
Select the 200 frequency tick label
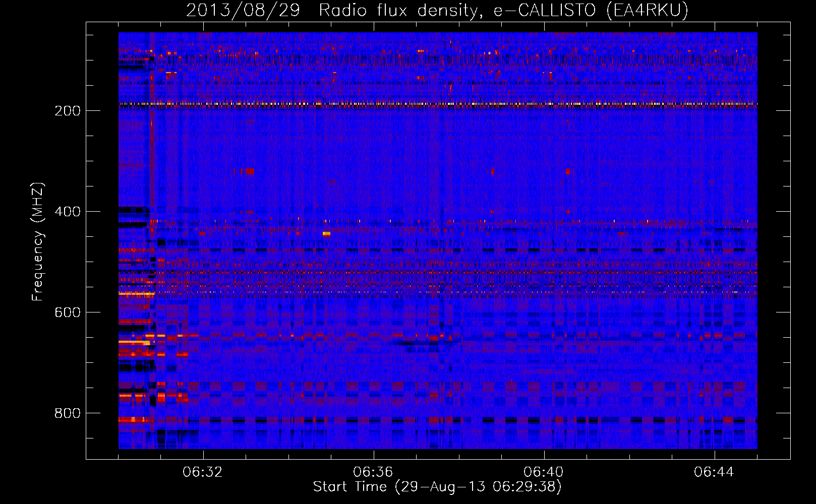tap(68, 111)
